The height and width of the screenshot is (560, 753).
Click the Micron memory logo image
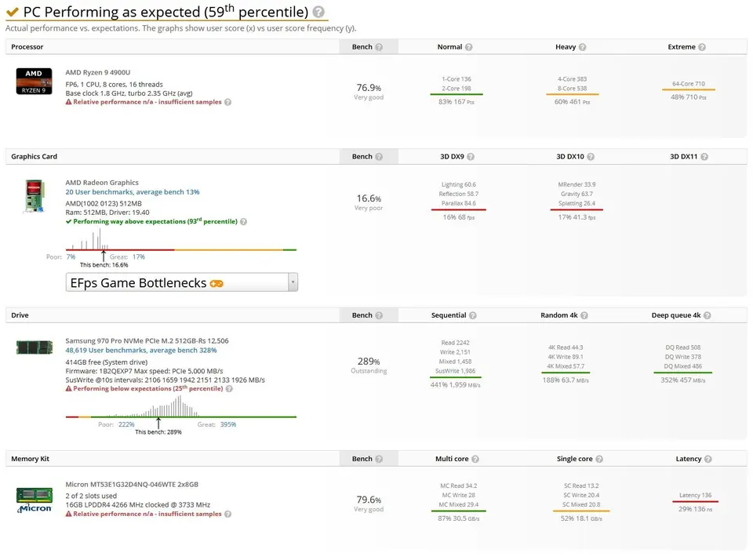click(x=34, y=500)
